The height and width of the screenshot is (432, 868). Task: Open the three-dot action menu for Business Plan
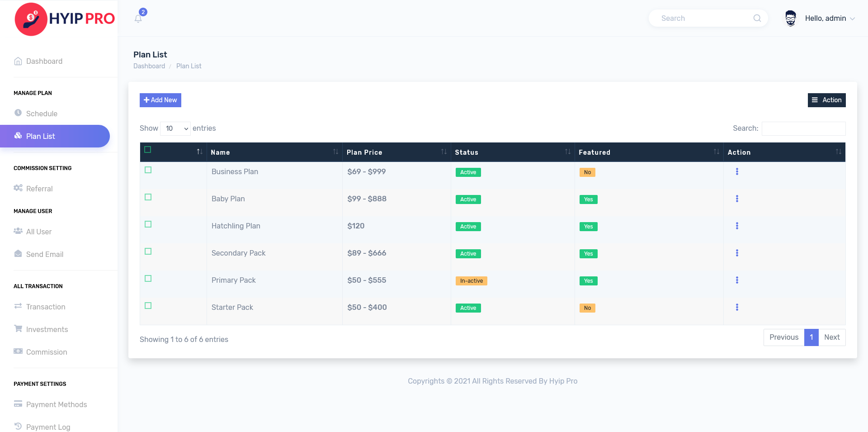[x=737, y=171]
